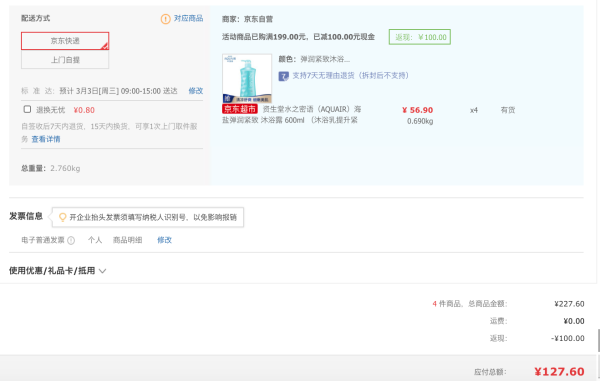Click the 商品明细 invoice content text
600x381 pixels.
coord(127,240)
